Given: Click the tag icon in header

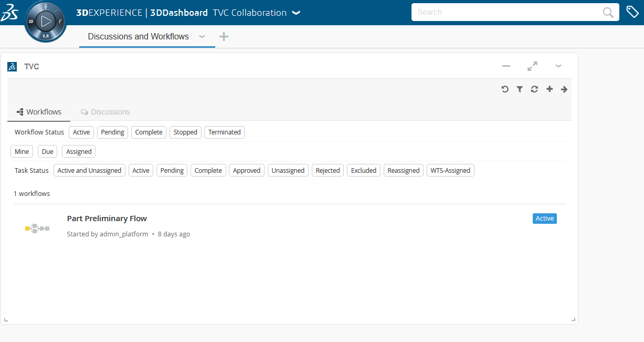Looking at the screenshot, I should [x=632, y=12].
